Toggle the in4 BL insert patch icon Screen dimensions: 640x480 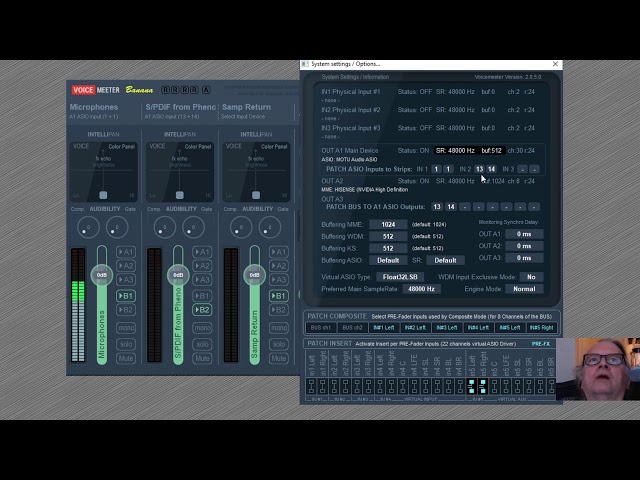(448, 386)
